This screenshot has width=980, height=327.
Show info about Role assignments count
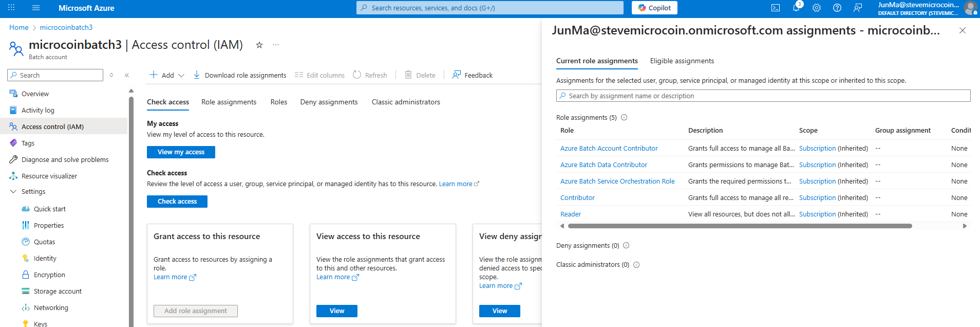624,117
